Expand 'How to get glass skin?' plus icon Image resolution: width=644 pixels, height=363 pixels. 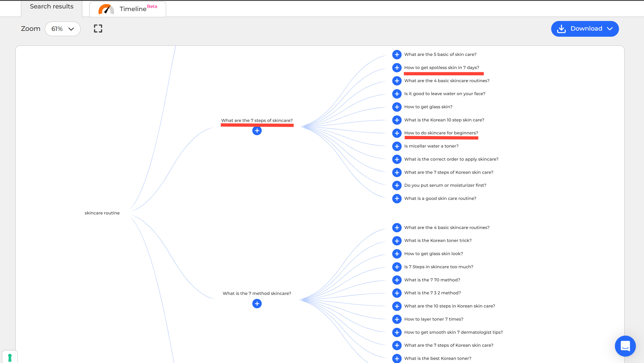click(x=397, y=107)
